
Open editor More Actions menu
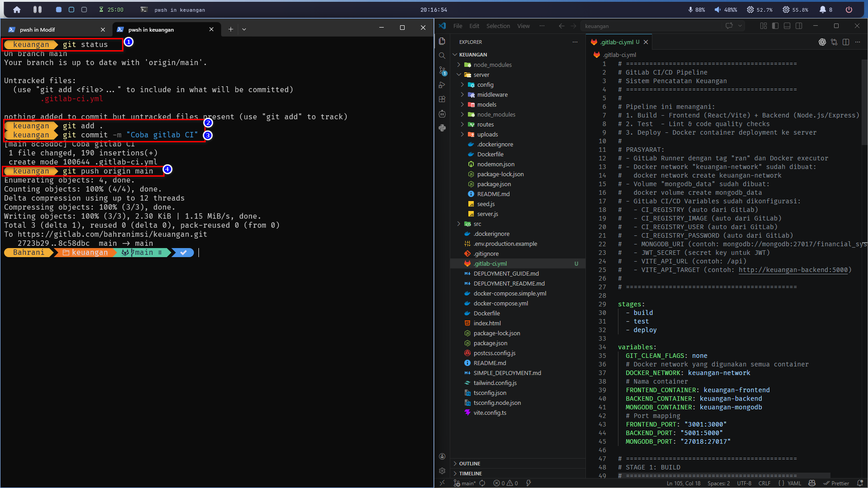(x=858, y=42)
